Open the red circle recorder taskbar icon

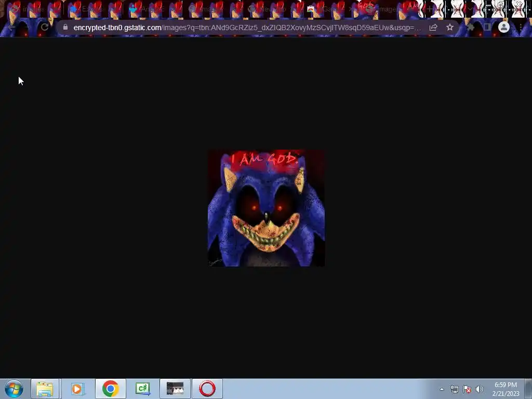[207, 389]
